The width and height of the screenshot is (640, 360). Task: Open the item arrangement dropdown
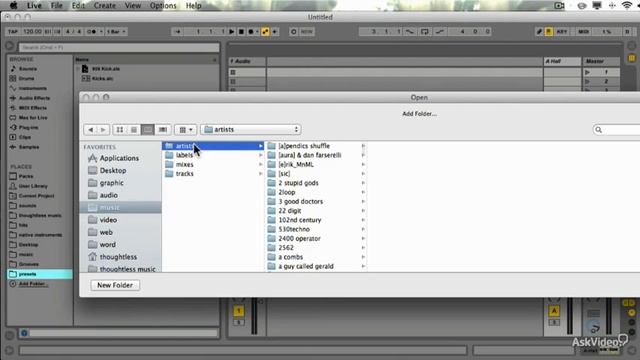[186, 130]
